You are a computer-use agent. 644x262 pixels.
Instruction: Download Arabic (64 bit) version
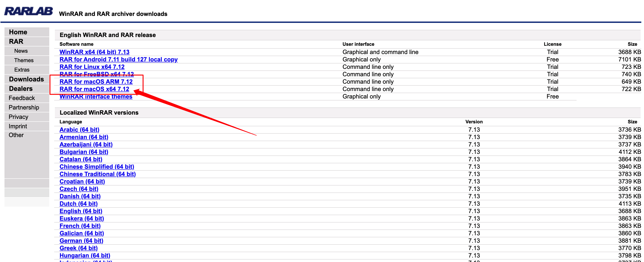[79, 130]
